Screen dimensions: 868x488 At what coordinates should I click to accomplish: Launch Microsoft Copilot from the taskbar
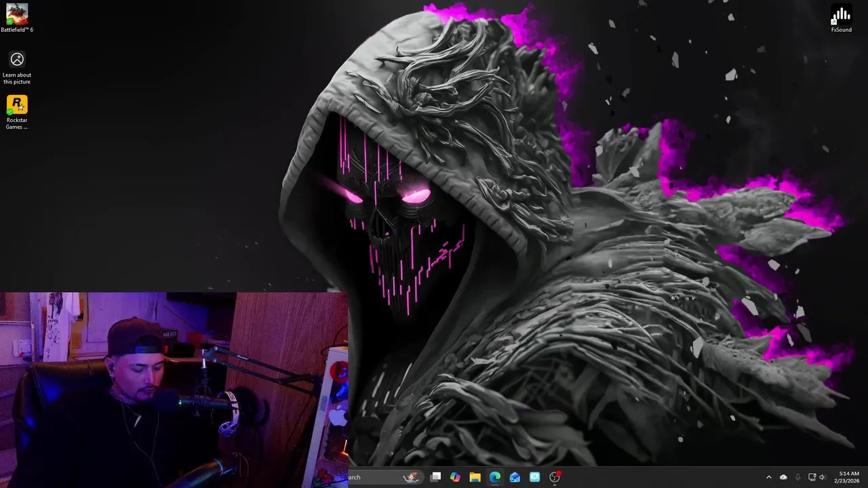point(455,477)
